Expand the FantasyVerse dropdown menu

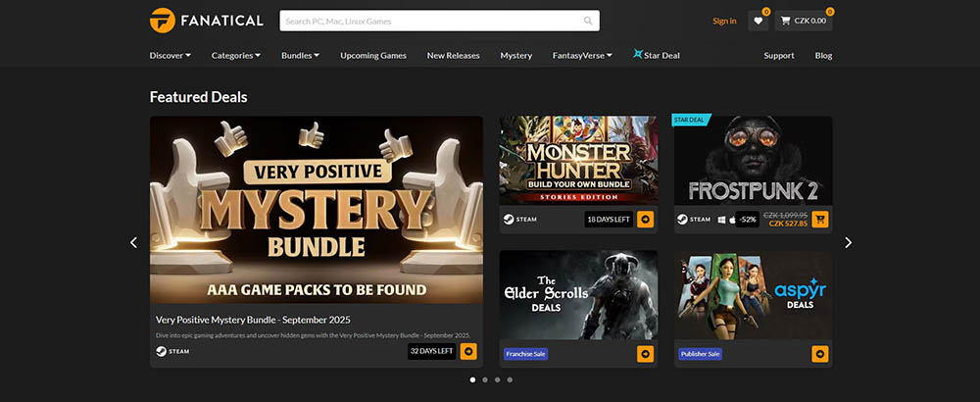[582, 56]
